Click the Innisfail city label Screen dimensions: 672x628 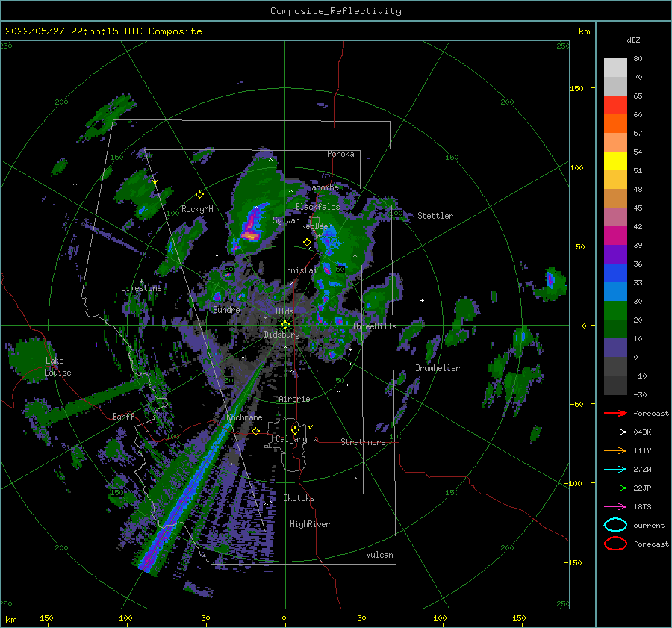[x=302, y=270]
